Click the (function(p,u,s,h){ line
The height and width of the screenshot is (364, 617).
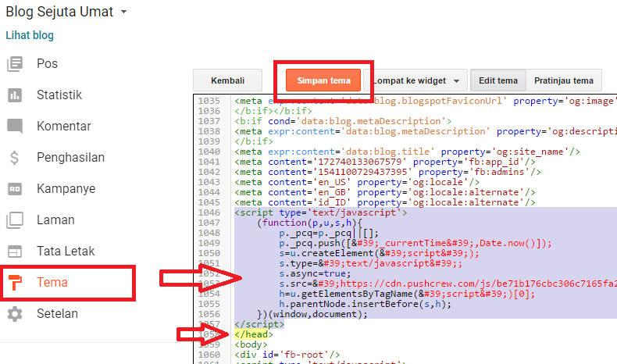tap(309, 223)
